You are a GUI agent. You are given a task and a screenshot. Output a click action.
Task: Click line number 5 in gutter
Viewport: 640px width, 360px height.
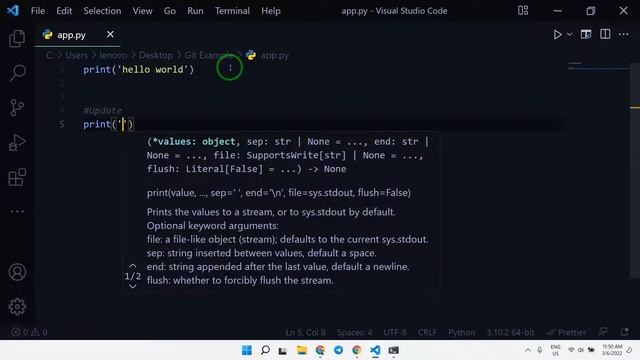[62, 124]
